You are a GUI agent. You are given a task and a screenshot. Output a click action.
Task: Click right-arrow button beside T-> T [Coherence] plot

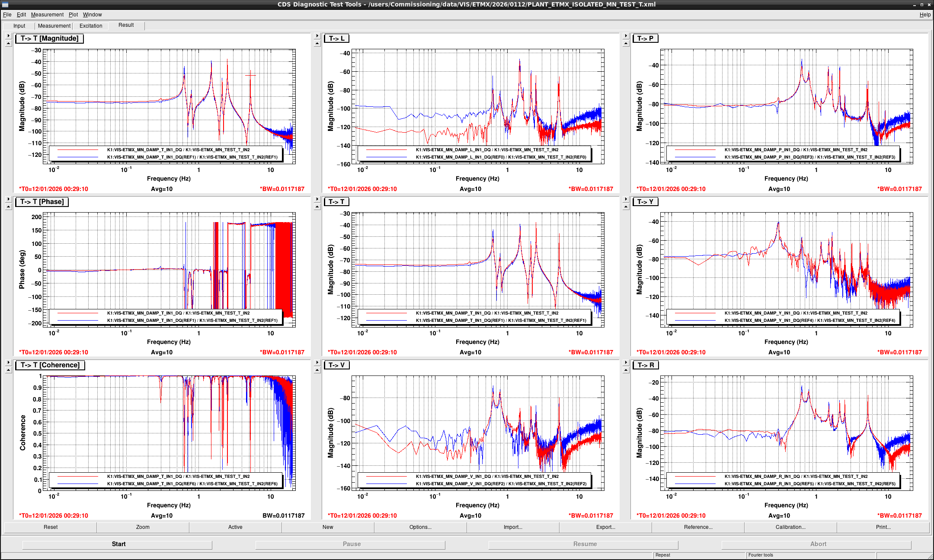8,363
